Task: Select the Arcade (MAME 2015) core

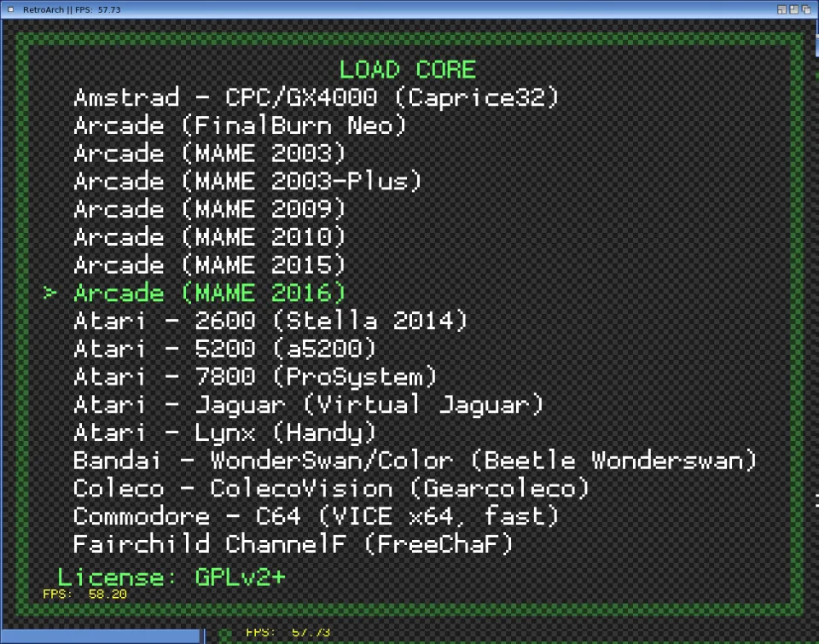Action: tap(209, 264)
